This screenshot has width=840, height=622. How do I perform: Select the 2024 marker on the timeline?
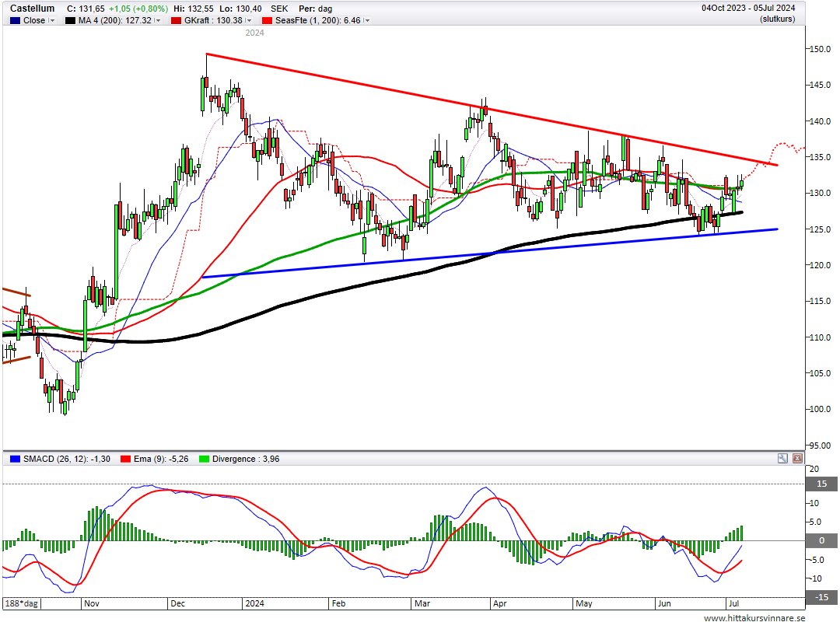[254, 603]
